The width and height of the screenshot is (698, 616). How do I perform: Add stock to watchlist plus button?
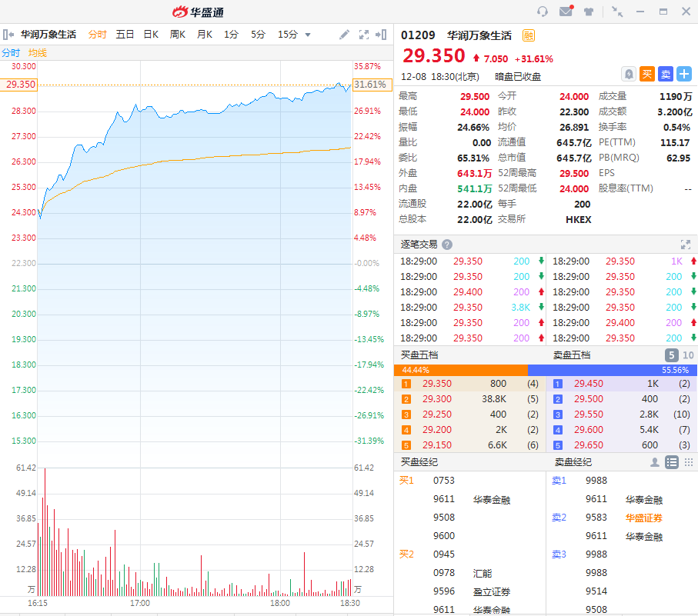(684, 75)
